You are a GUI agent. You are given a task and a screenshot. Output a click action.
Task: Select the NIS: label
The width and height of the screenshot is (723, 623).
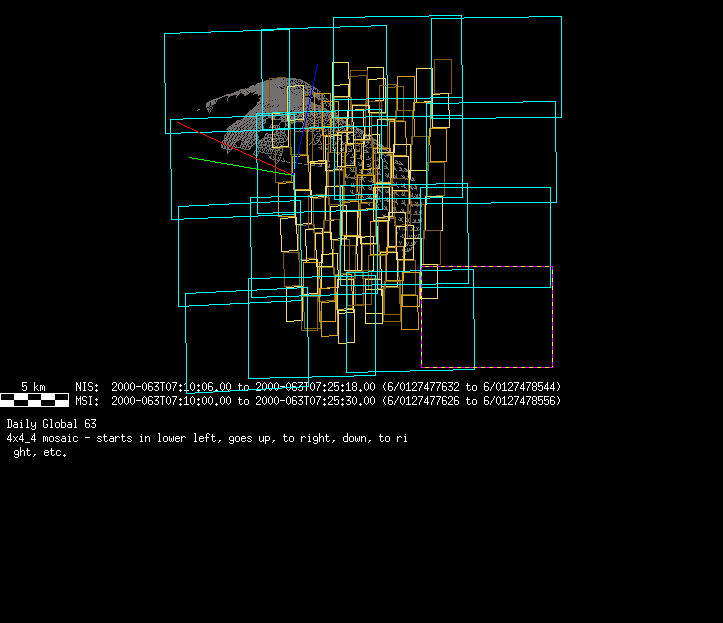[86, 387]
